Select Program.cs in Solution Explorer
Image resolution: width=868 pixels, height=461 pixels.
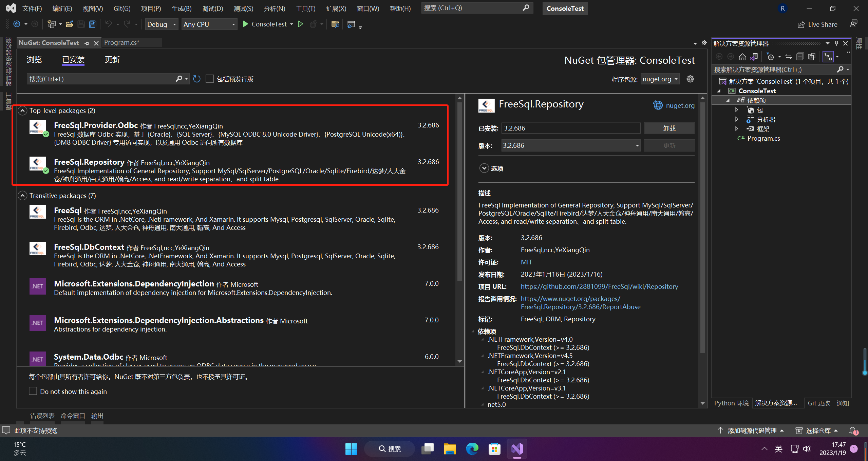coord(763,138)
